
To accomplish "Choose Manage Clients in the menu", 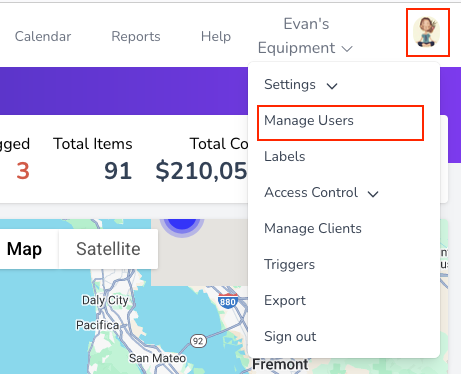I will coord(313,229).
